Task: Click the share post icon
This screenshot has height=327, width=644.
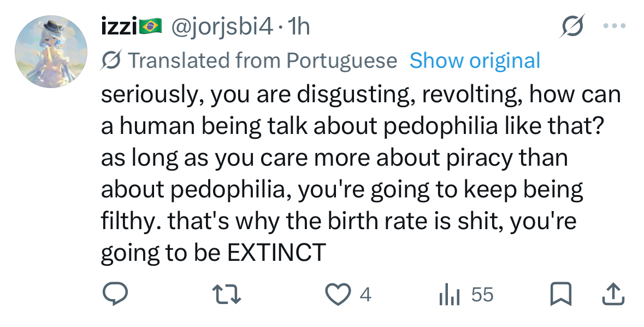Action: 612,295
